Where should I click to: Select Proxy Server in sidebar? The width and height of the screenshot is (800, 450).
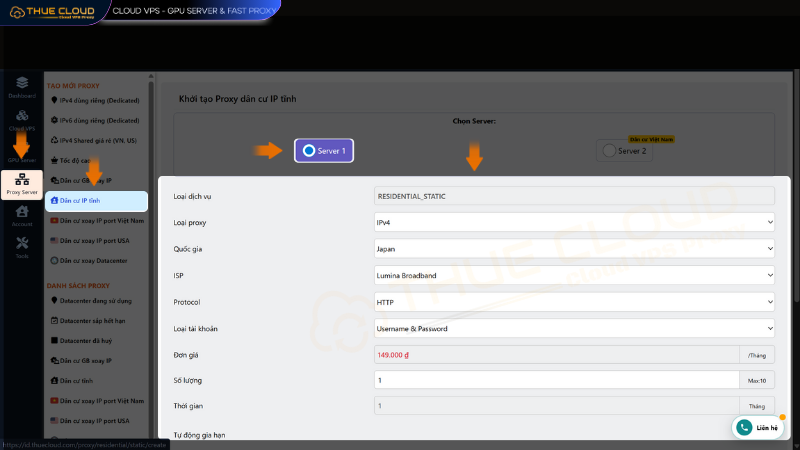point(22,184)
